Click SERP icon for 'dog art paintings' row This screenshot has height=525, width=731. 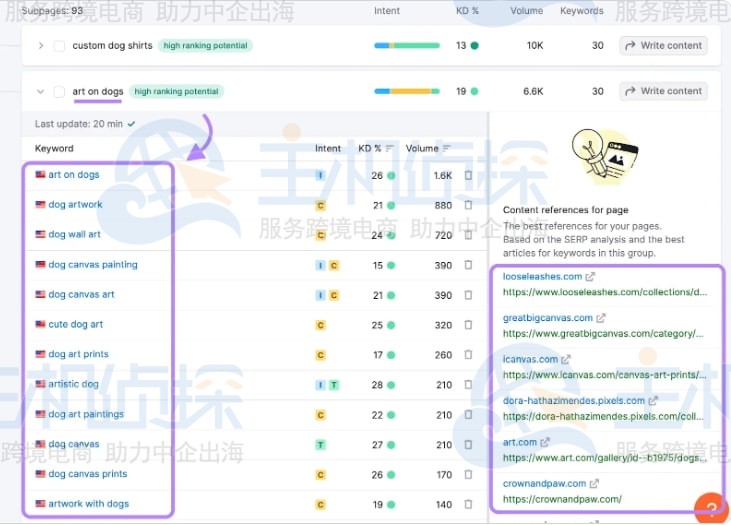(468, 415)
